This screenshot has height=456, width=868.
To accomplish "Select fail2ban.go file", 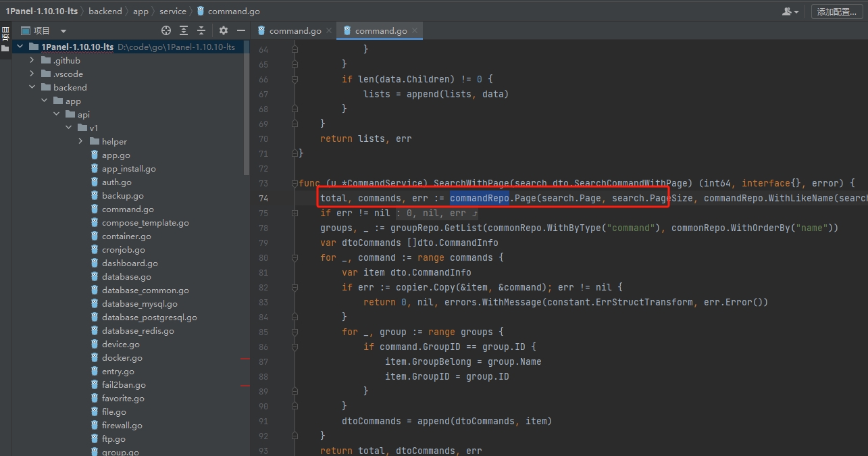I will coord(124,384).
